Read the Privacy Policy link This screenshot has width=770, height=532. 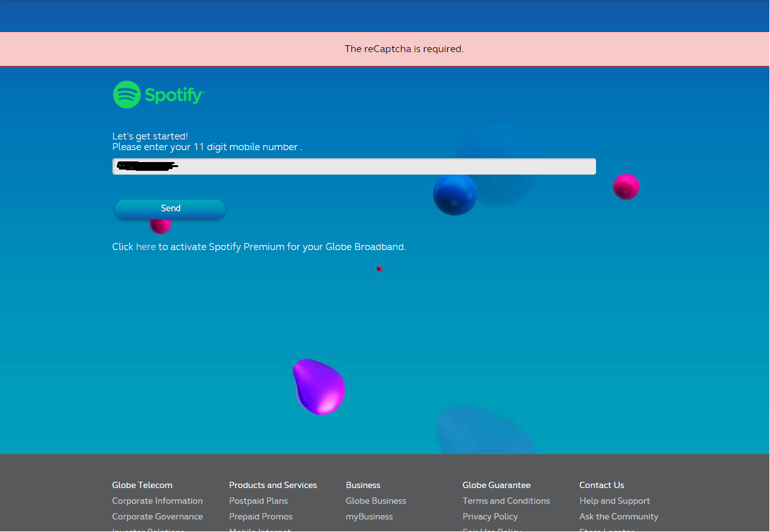(x=490, y=516)
